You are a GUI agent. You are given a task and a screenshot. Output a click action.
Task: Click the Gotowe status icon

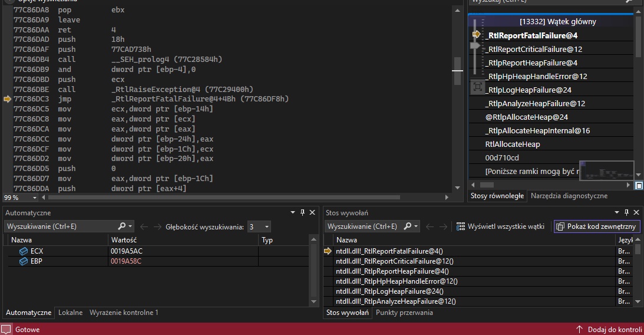pyautogui.click(x=6, y=329)
